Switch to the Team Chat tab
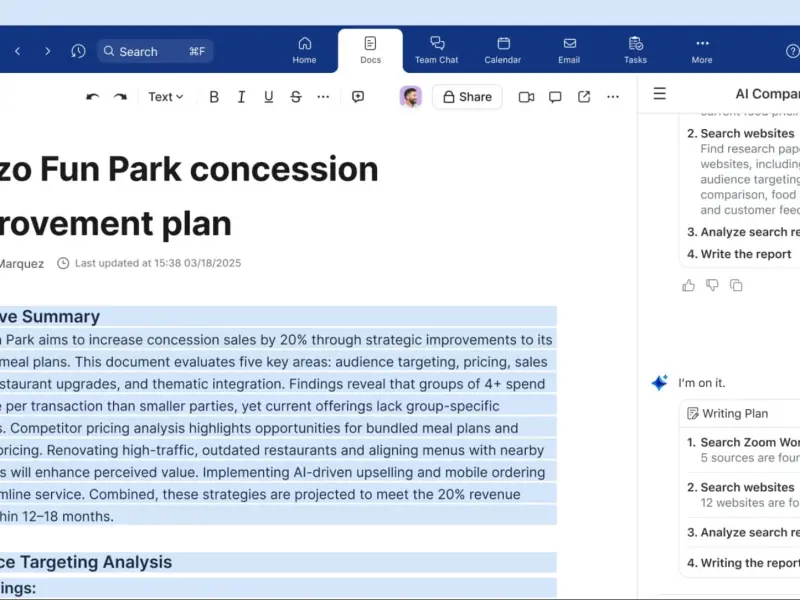The image size is (800, 600). pos(437,51)
